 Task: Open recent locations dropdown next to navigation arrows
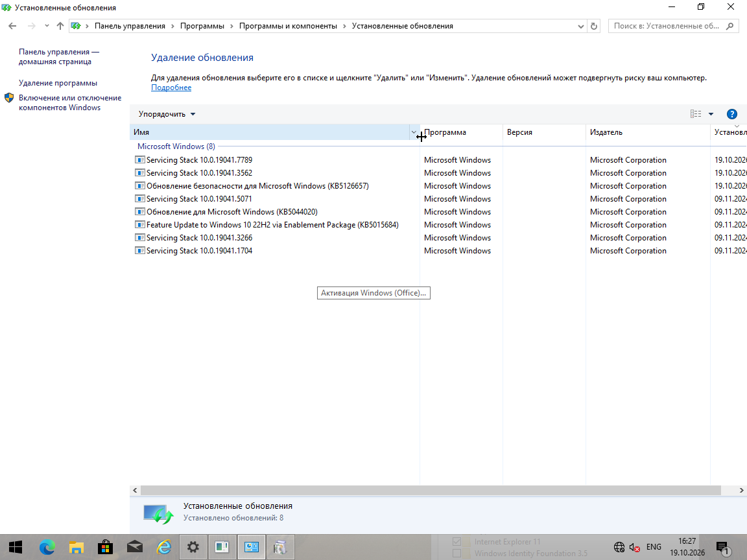click(x=47, y=26)
